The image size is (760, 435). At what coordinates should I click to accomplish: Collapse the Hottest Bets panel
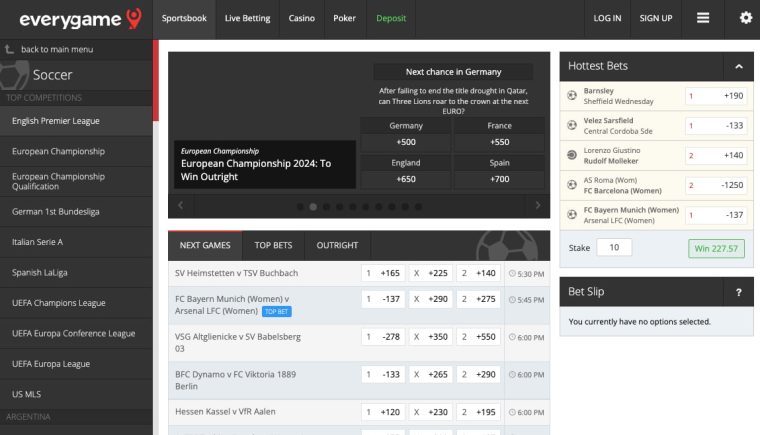[x=739, y=66]
